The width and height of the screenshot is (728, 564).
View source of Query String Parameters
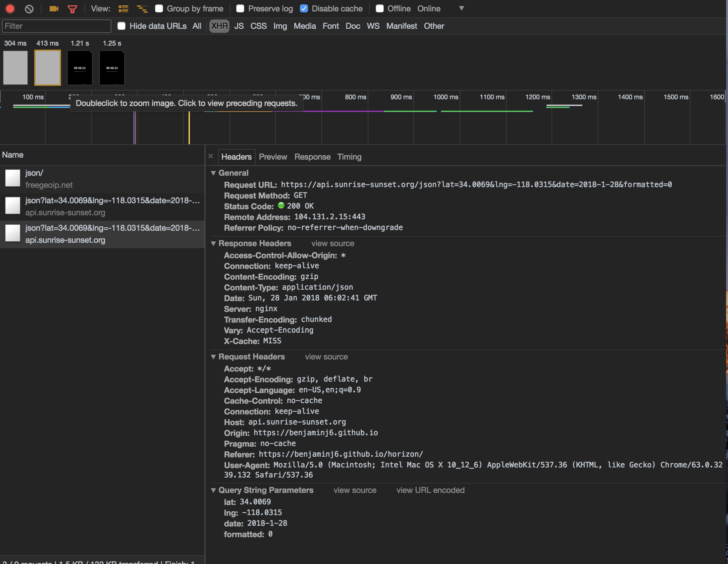[x=355, y=490]
